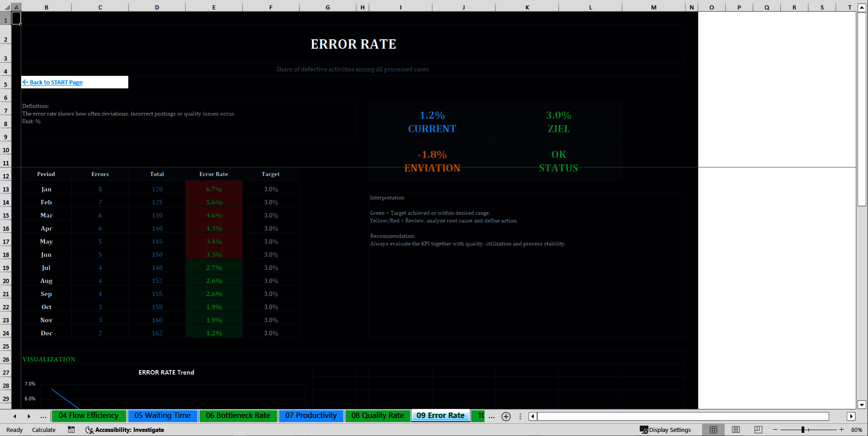Add a new sheet with the plus button

(506, 417)
